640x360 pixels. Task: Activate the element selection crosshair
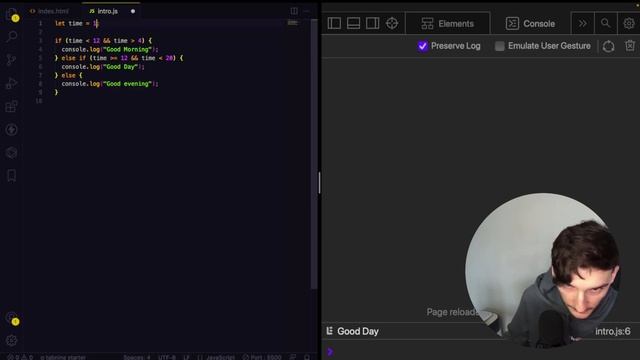[392, 23]
